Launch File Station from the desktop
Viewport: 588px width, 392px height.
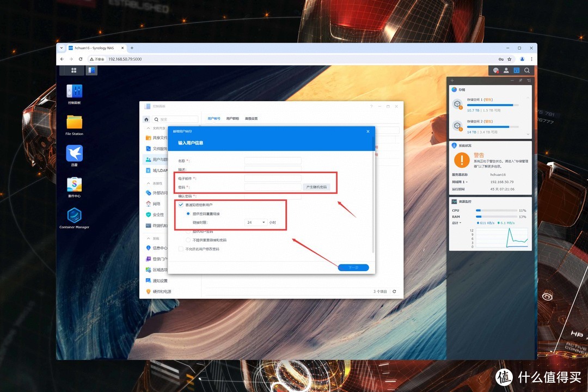click(75, 123)
